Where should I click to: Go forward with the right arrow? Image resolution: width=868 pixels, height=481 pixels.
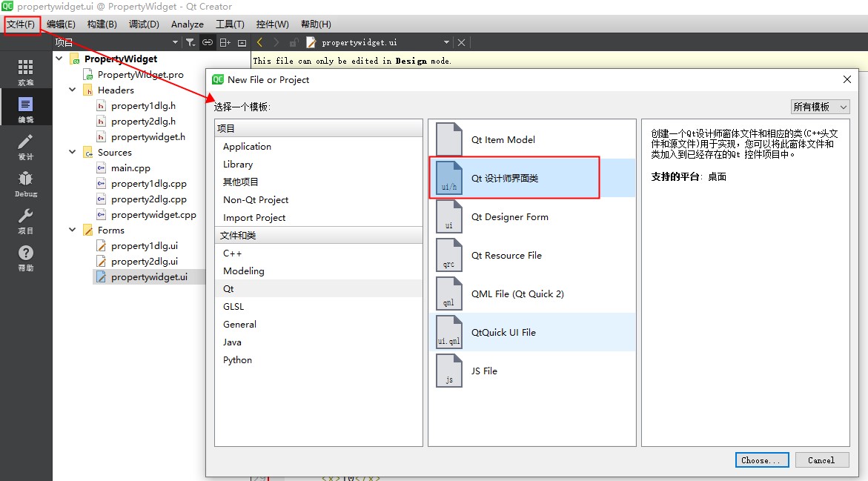pyautogui.click(x=276, y=42)
